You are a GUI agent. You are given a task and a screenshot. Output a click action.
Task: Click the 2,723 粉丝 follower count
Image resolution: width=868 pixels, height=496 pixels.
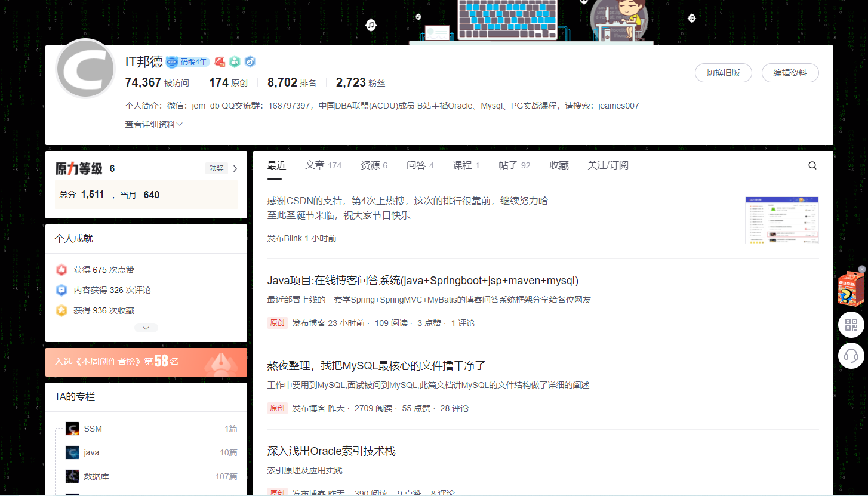[x=361, y=83]
